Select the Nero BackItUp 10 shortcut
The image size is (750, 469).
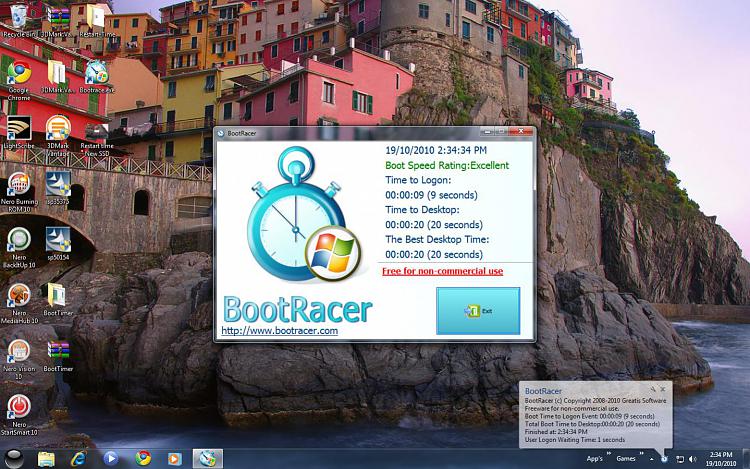19,248
